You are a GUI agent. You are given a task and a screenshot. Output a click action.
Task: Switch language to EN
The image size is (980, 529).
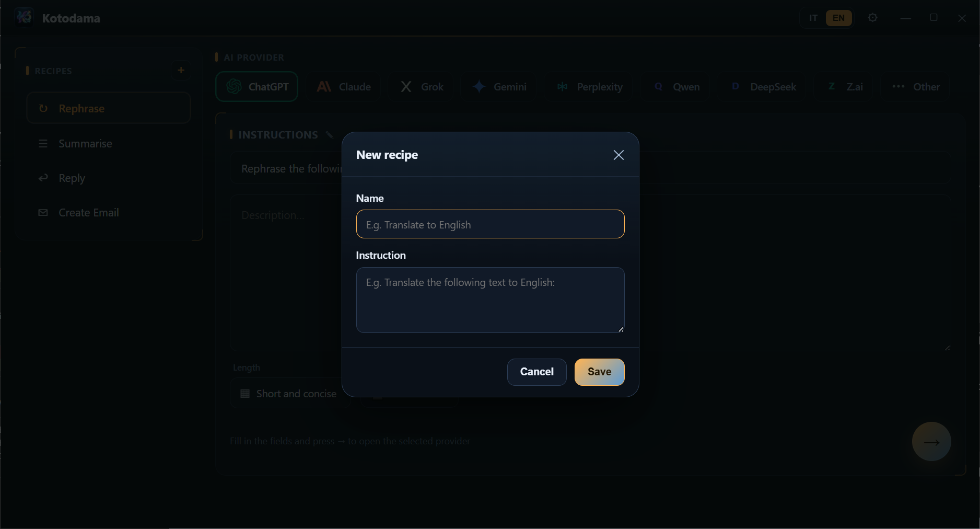click(838, 18)
